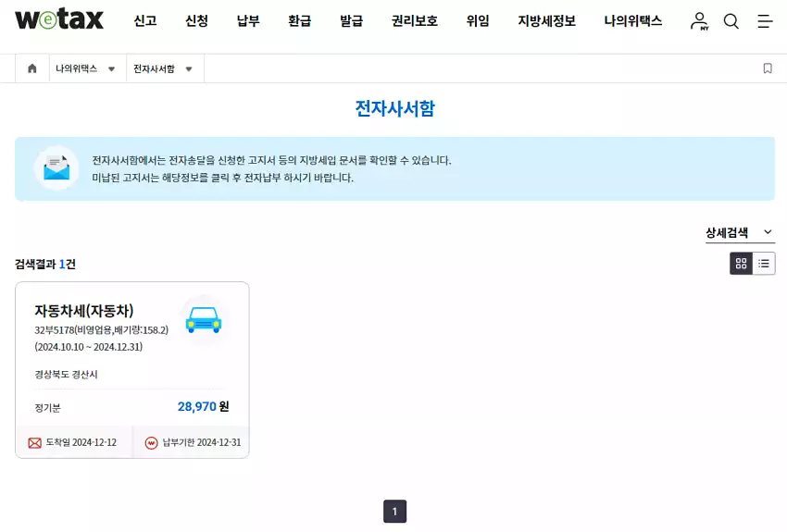Image resolution: width=787 pixels, height=532 pixels.
Task: Click the 경상북도 경산시 text
Action: 67,375
